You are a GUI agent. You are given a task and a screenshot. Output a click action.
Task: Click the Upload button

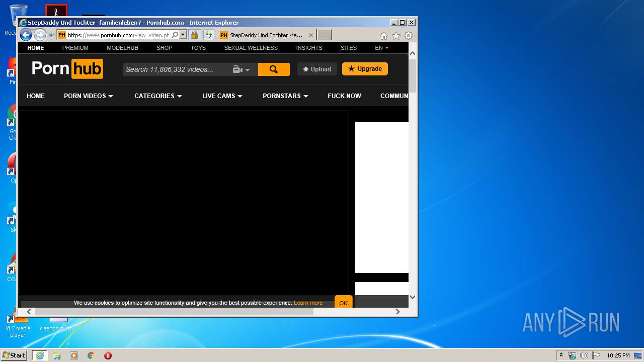(317, 69)
